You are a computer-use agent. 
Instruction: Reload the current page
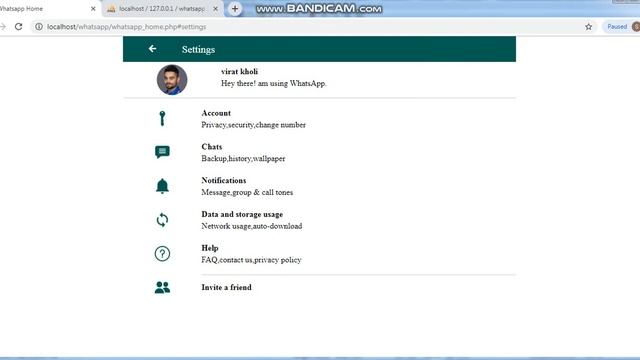point(18,27)
